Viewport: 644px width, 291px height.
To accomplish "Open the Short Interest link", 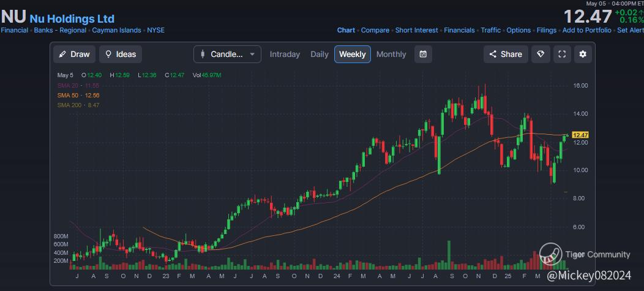I will (416, 30).
